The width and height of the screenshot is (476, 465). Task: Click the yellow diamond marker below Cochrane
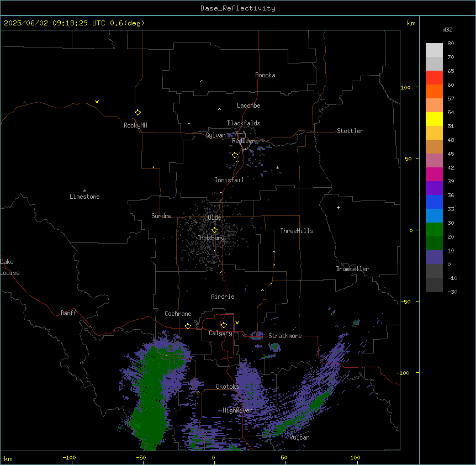pyautogui.click(x=188, y=326)
